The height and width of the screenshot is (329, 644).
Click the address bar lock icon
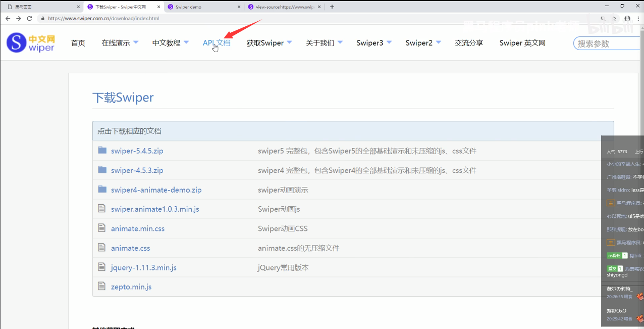43,18
